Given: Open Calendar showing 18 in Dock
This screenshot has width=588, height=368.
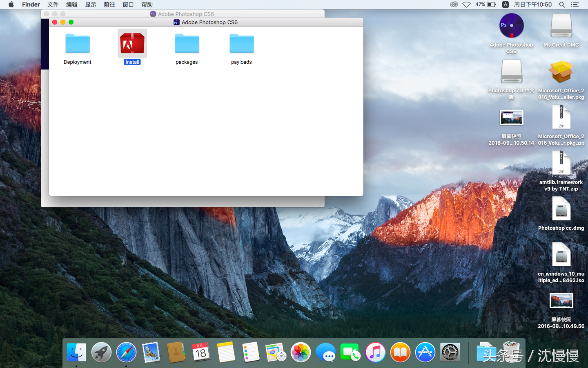Looking at the screenshot, I should (201, 352).
